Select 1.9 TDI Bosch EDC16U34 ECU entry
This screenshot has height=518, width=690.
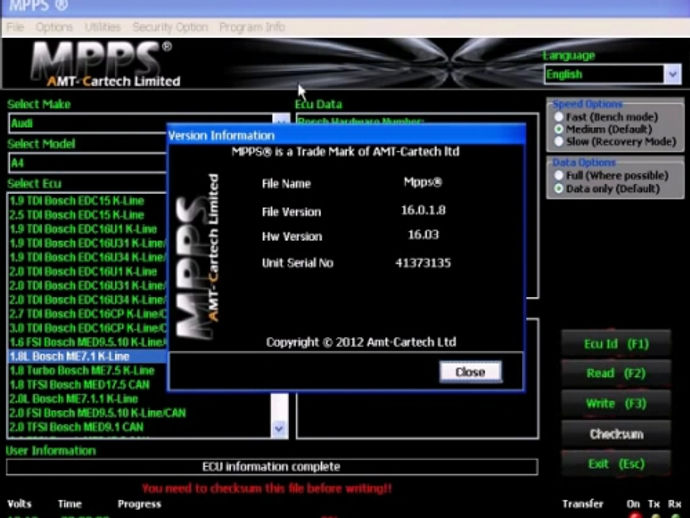coord(88,257)
